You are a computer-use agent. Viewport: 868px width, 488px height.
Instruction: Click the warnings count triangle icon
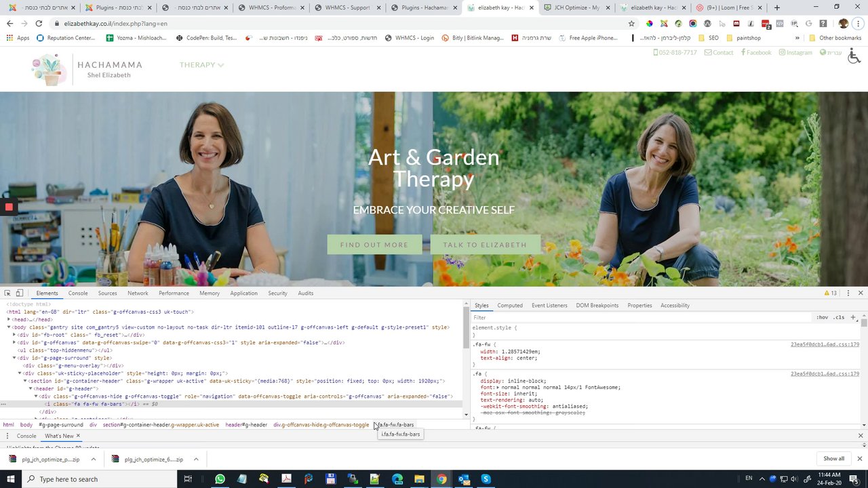coord(827,293)
